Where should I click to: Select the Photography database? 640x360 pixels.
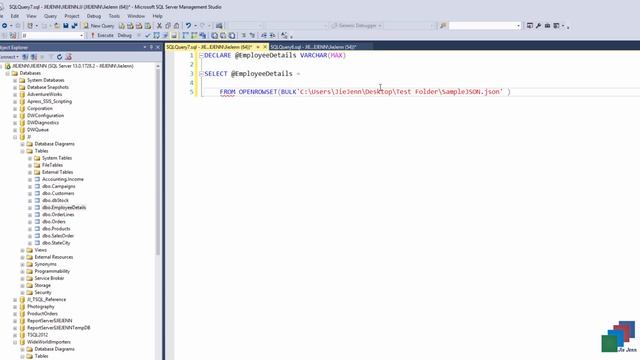(x=40, y=307)
